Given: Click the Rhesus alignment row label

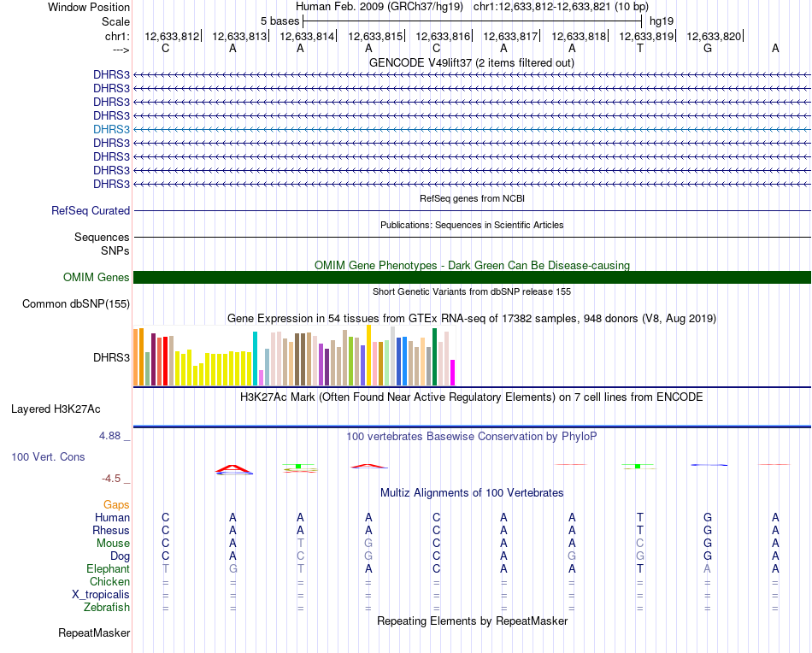Looking at the screenshot, I should (111, 530).
